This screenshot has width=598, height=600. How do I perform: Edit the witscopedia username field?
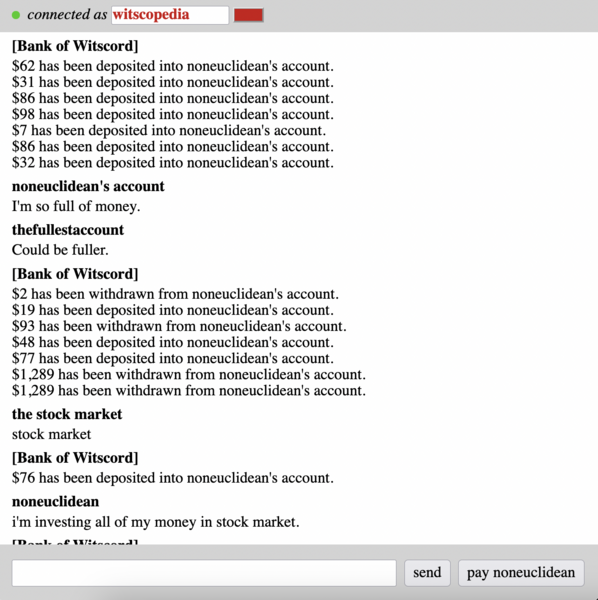(170, 15)
